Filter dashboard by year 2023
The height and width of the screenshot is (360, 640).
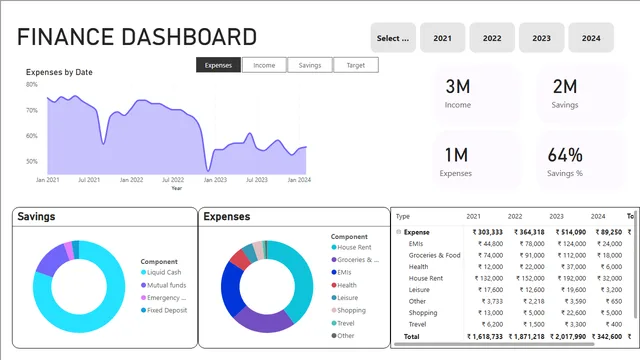[542, 38]
